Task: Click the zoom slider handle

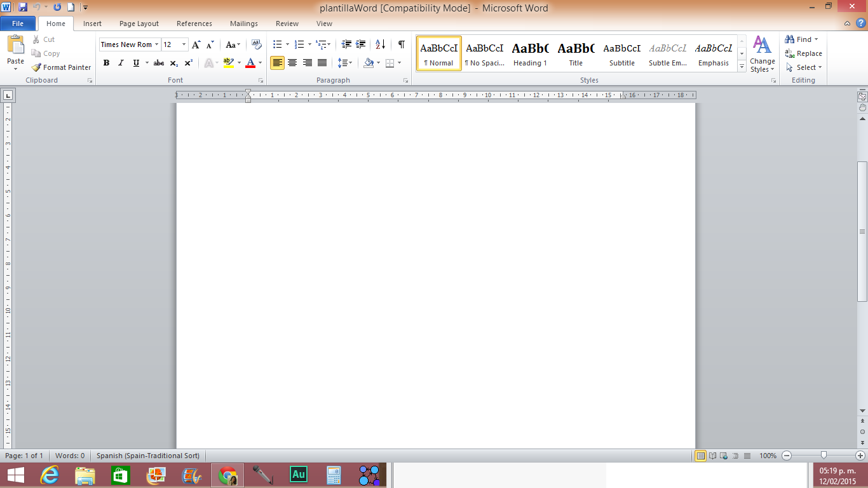Action: pos(824,455)
